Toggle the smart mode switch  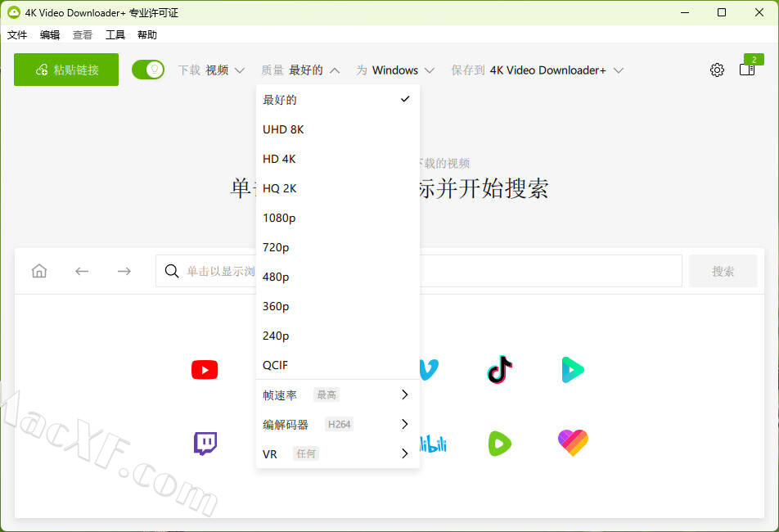pos(148,70)
